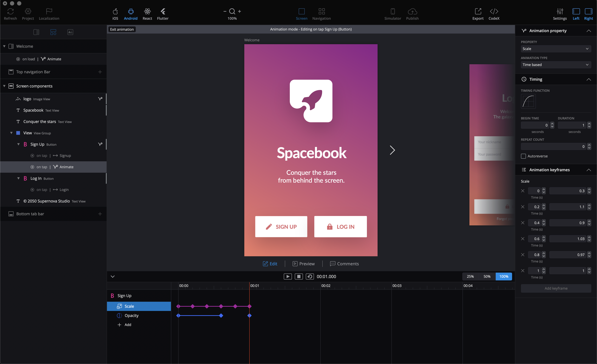This screenshot has height=364, width=597.
Task: Select the React export platform icon
Action: click(x=147, y=11)
